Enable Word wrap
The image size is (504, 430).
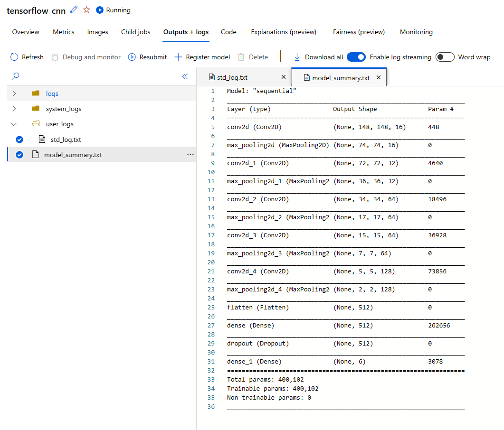pos(445,57)
